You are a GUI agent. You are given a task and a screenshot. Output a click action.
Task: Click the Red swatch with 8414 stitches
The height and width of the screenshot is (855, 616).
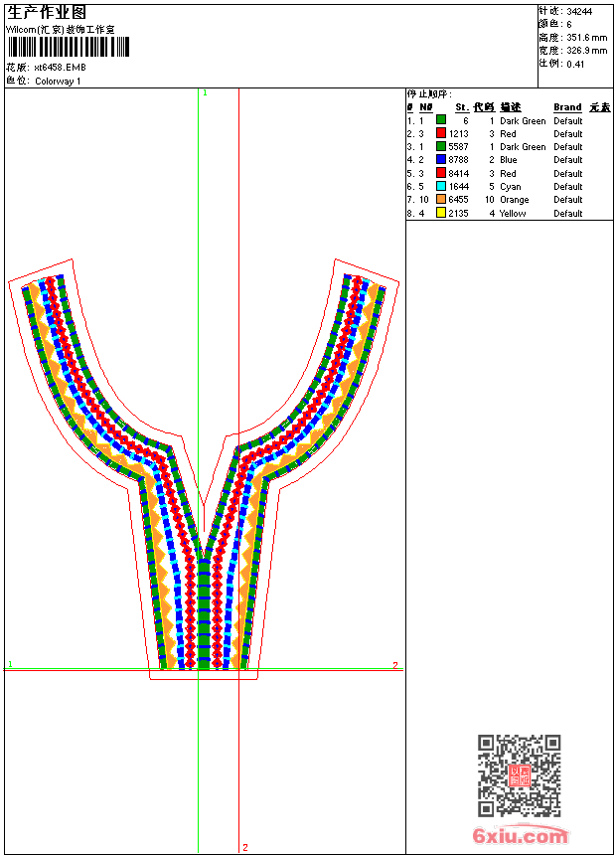pyautogui.click(x=441, y=173)
